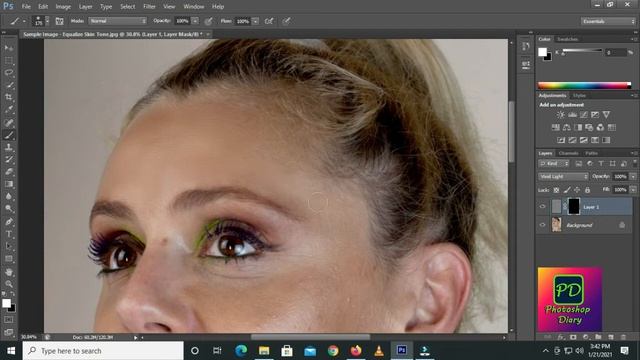The height and width of the screenshot is (360, 640).
Task: Select the Move tool
Action: click(x=9, y=48)
